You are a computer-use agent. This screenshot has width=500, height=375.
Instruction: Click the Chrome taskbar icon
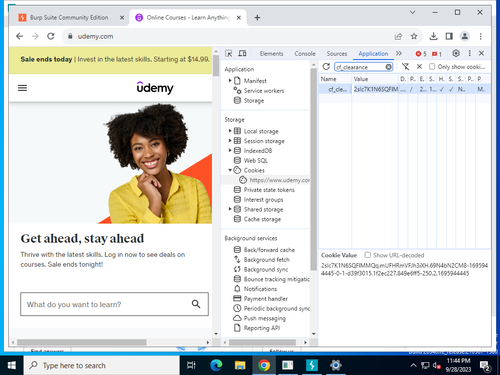coord(264,365)
